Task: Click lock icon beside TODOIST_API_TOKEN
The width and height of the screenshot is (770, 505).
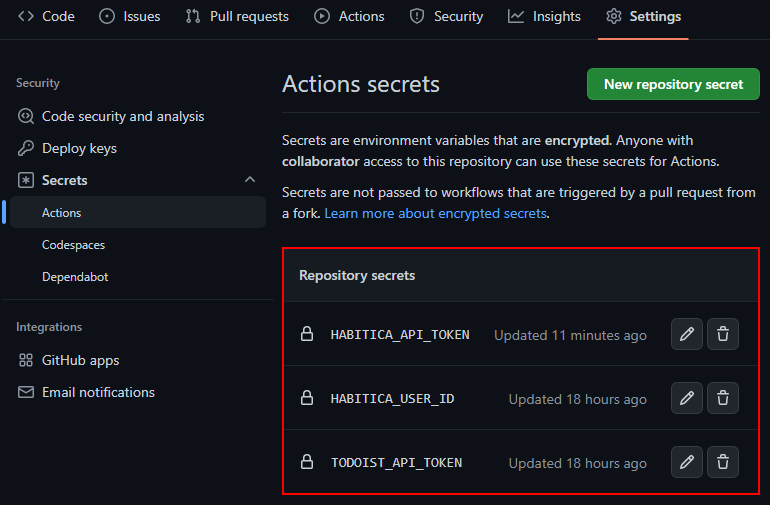Action: [x=307, y=462]
